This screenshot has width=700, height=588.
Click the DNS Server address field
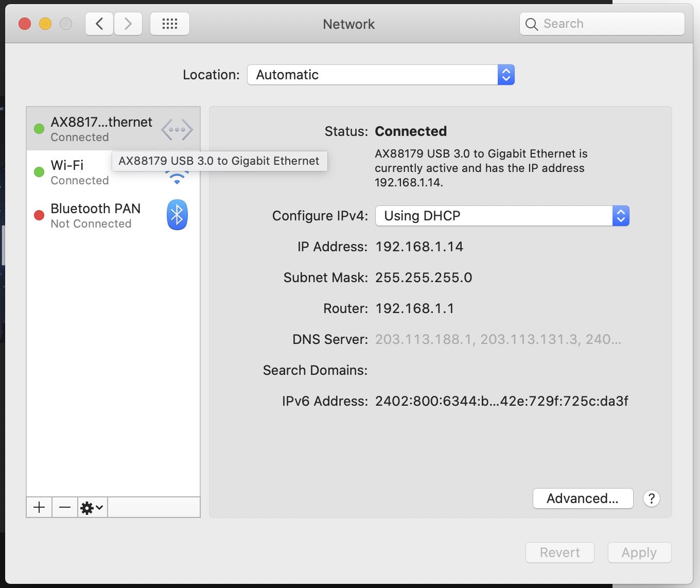(498, 339)
